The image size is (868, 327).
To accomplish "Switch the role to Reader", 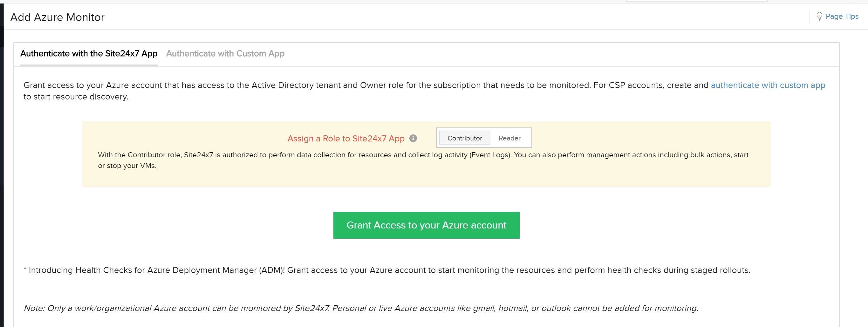I will (x=509, y=138).
